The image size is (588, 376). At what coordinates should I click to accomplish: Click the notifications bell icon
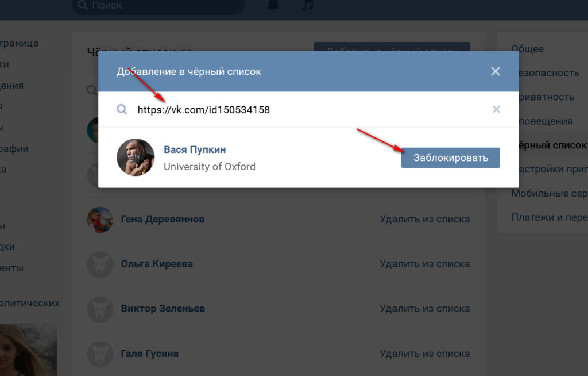[272, 5]
